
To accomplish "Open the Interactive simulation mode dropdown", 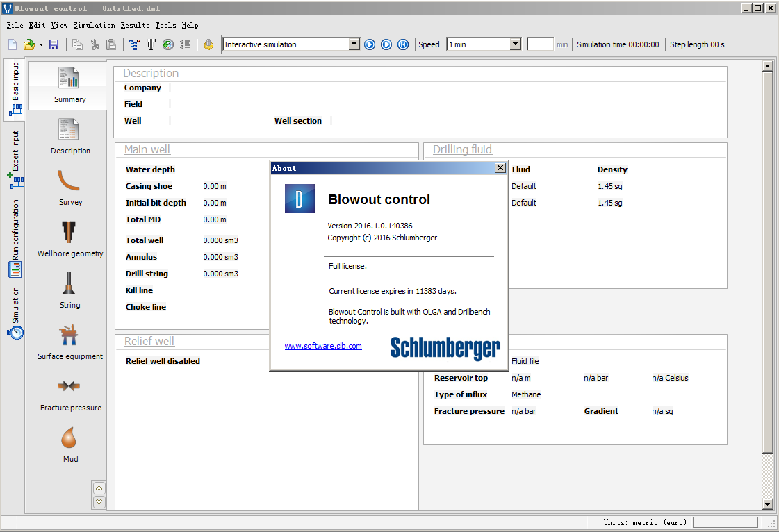I will tap(354, 44).
